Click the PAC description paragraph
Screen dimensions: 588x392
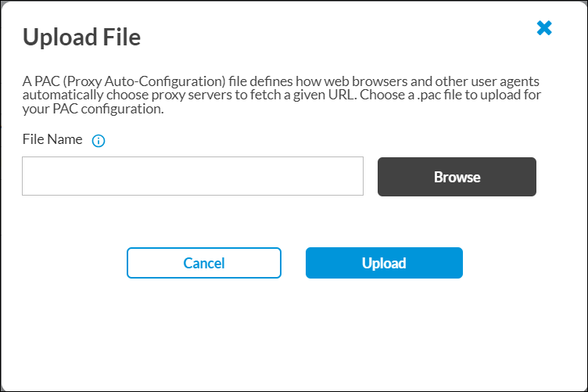[281, 95]
